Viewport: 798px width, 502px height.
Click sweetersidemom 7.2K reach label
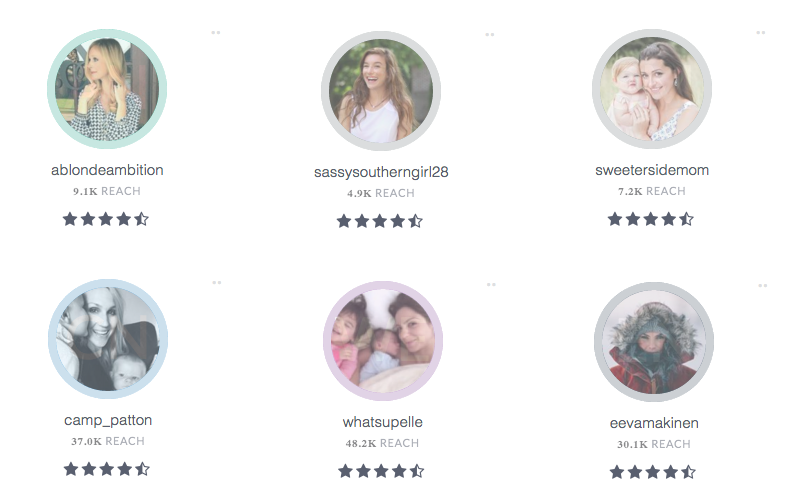tap(652, 191)
